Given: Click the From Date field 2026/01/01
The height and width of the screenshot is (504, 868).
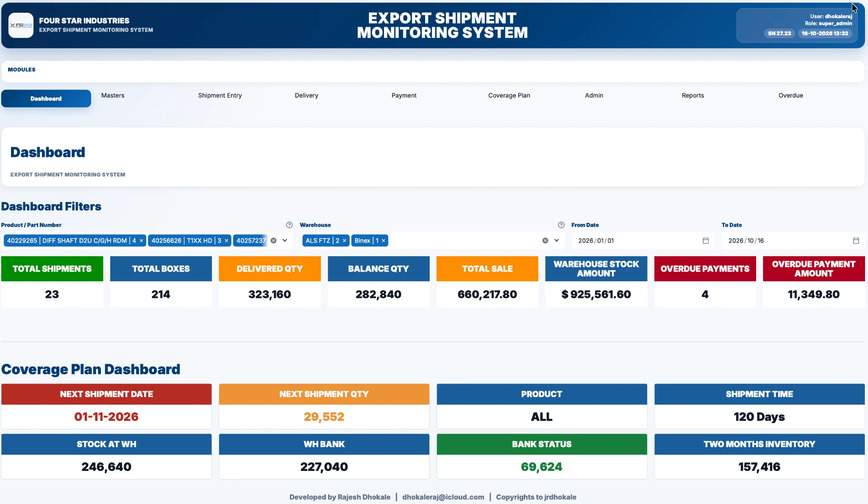Looking at the screenshot, I should 643,241.
